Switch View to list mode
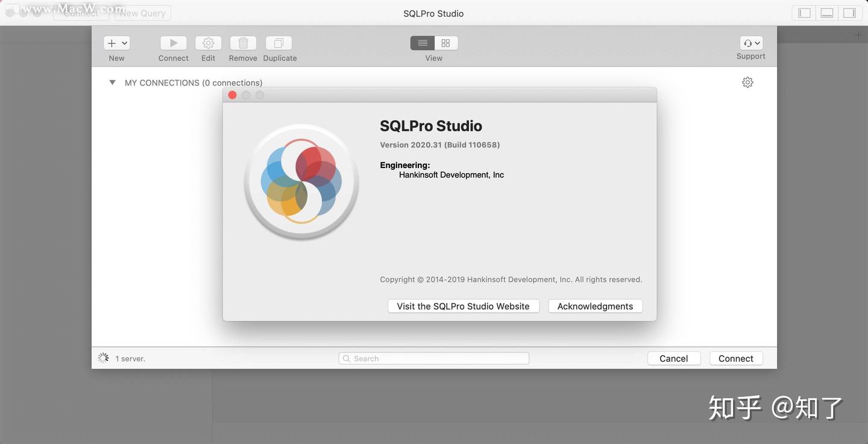The height and width of the screenshot is (444, 868). [x=423, y=43]
